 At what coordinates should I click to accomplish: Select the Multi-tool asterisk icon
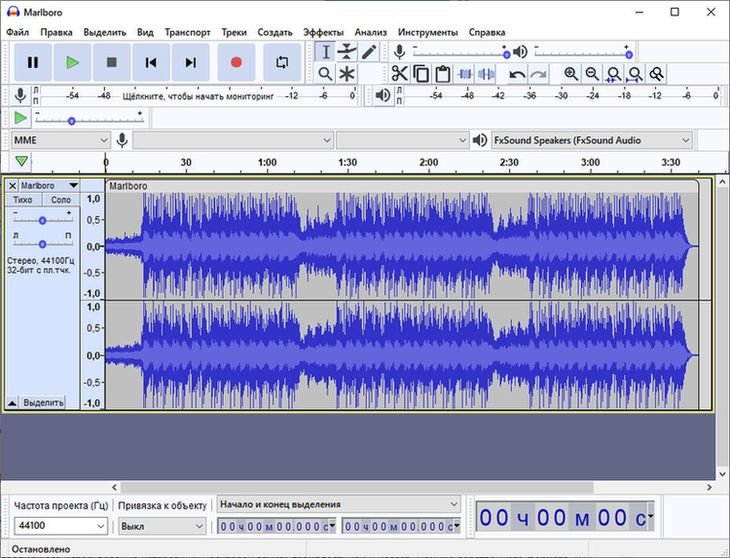coord(347,74)
